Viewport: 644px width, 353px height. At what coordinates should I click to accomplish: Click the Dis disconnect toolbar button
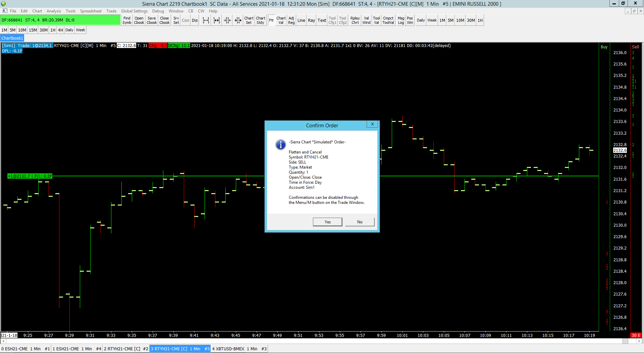(x=195, y=20)
